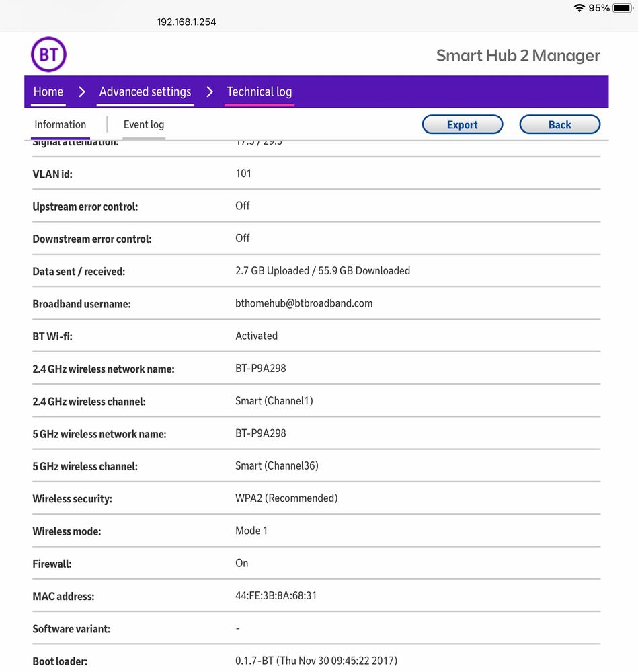Tap the Wi-Fi status icon

click(579, 8)
